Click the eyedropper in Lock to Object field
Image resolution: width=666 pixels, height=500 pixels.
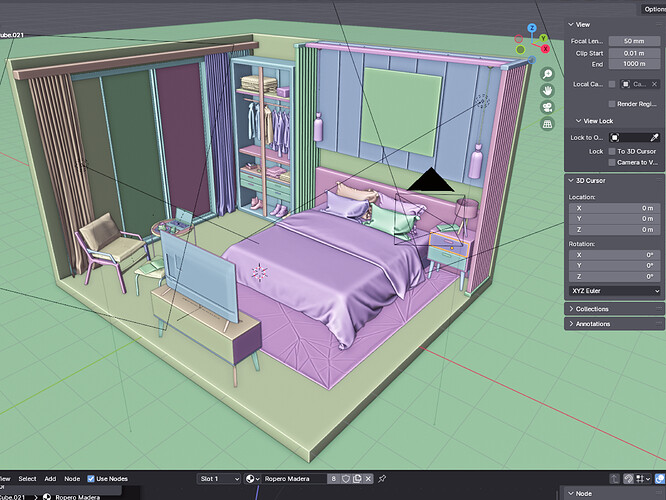click(x=654, y=137)
